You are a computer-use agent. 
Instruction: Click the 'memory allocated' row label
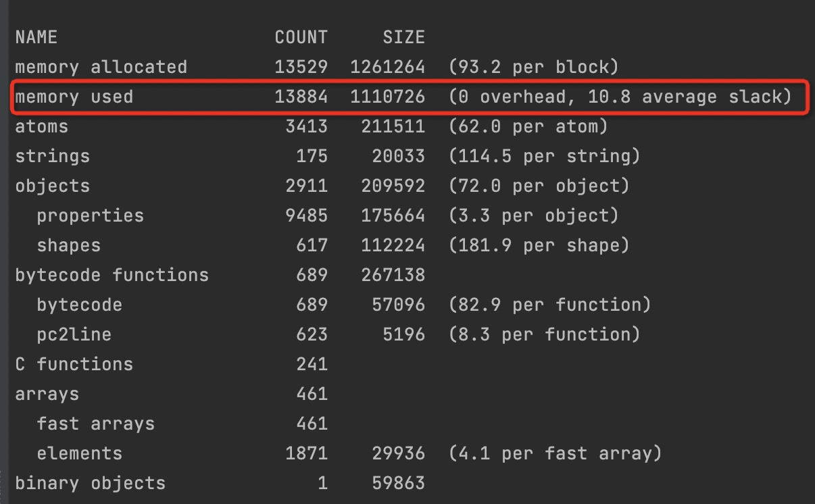point(101,67)
